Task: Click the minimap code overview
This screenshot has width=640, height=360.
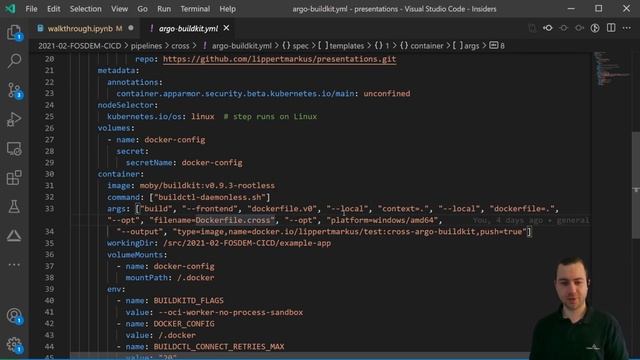Action: click(x=611, y=68)
